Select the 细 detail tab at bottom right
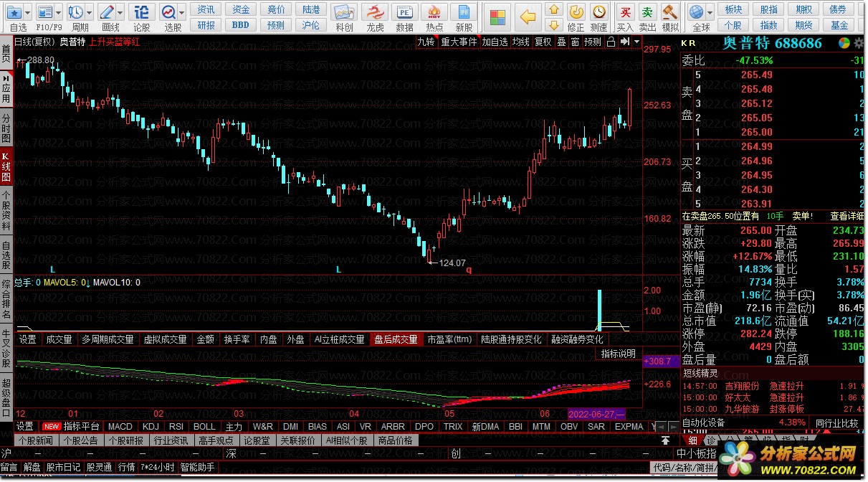 point(692,440)
